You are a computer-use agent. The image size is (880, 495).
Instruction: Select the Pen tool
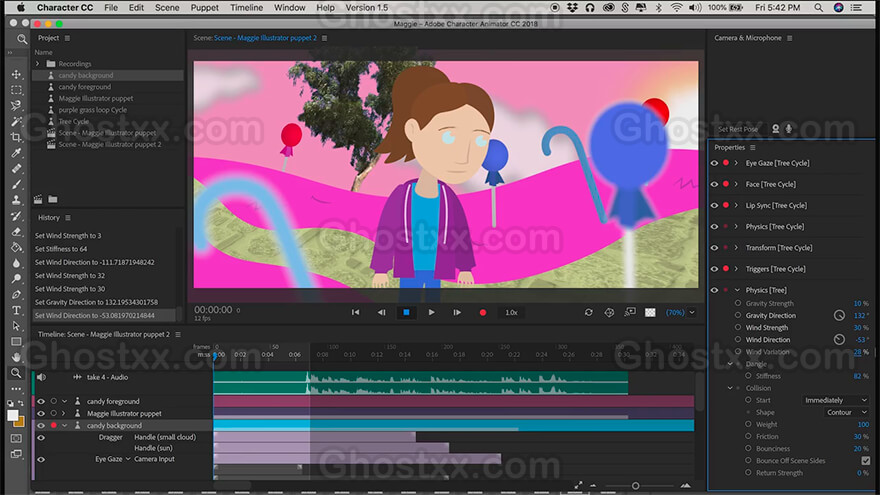[x=16, y=294]
